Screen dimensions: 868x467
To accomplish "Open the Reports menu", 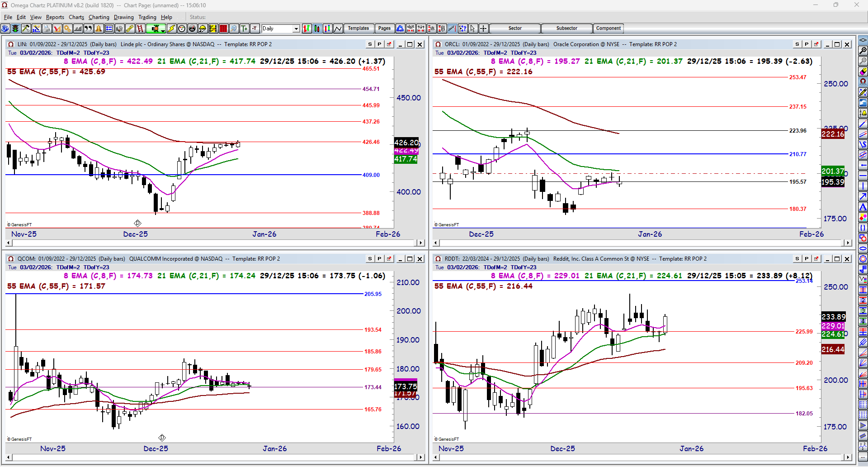I will pyautogui.click(x=55, y=17).
